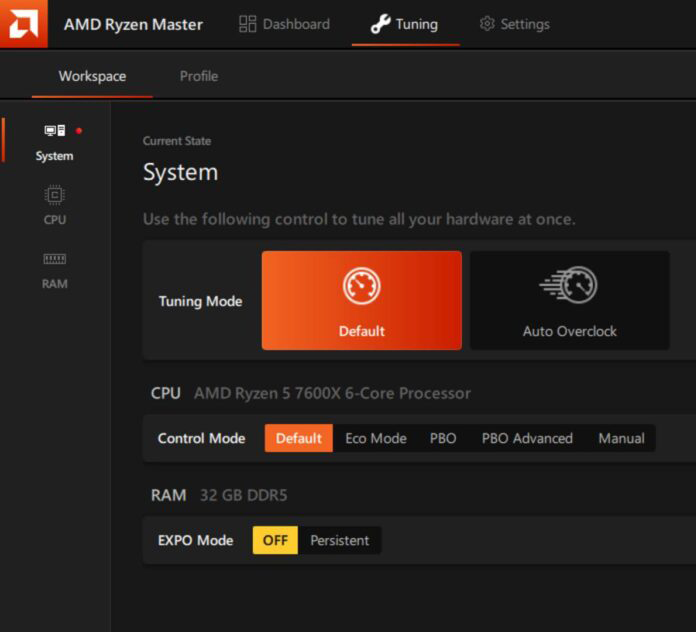Set Control Mode to PBO
The height and width of the screenshot is (632, 696).
443,438
